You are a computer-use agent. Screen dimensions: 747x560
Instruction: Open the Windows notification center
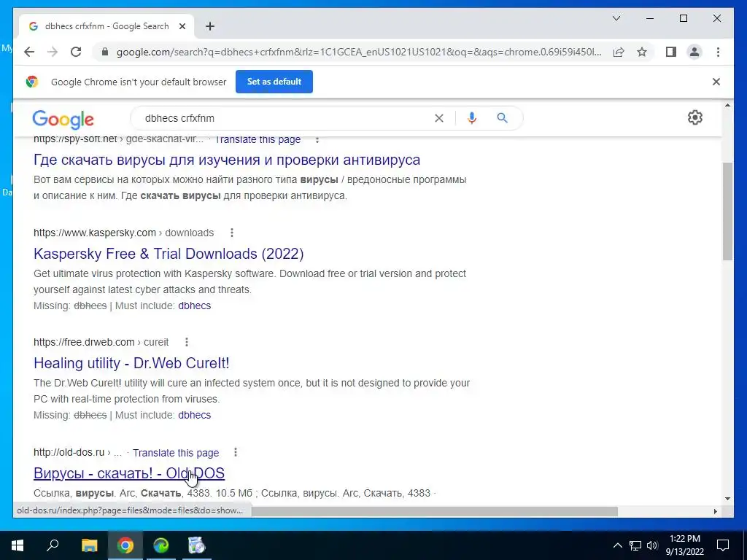(723, 545)
